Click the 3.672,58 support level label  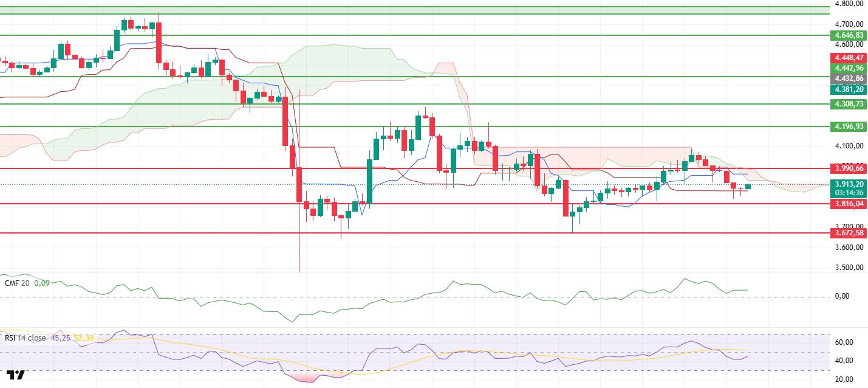[847, 233]
